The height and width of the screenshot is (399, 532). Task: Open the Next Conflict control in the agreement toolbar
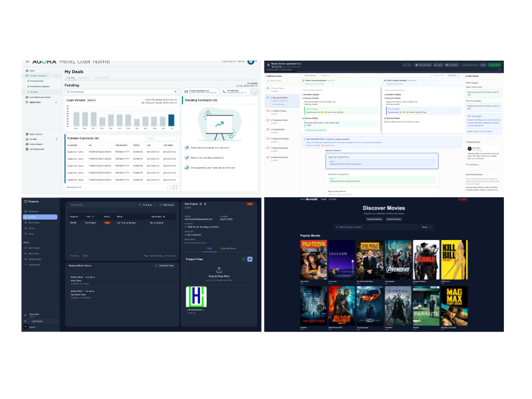pos(453,76)
